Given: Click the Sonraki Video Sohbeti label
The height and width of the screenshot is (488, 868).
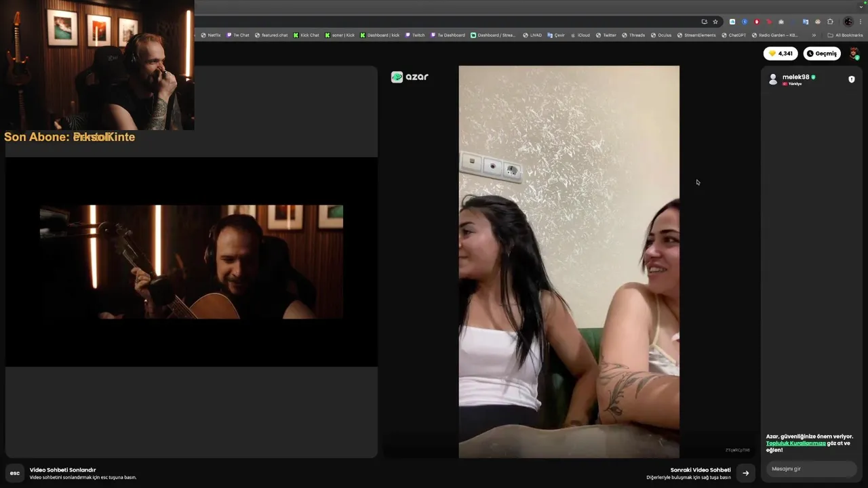Looking at the screenshot, I should pyautogui.click(x=701, y=470).
